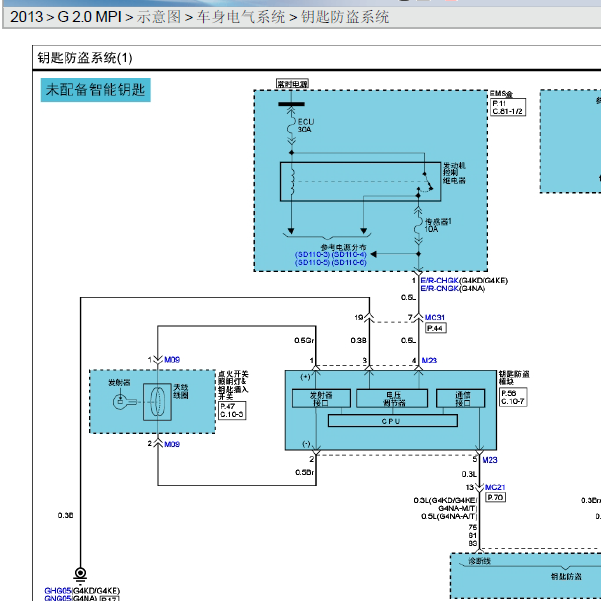
Task: Click the 0.3L wire label below M23
Action: point(469,474)
